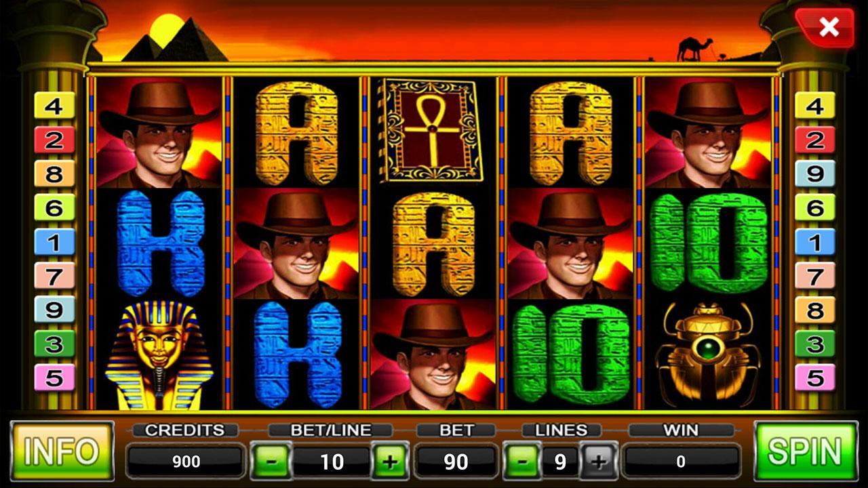Viewport: 868px width, 488px height.
Task: Tap the explorer at bottom of center reel
Action: [433, 354]
